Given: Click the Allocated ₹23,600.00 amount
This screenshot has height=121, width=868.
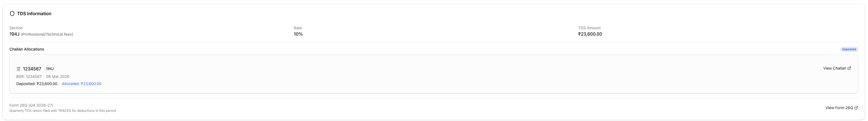Looking at the screenshot, I should 82,84.
